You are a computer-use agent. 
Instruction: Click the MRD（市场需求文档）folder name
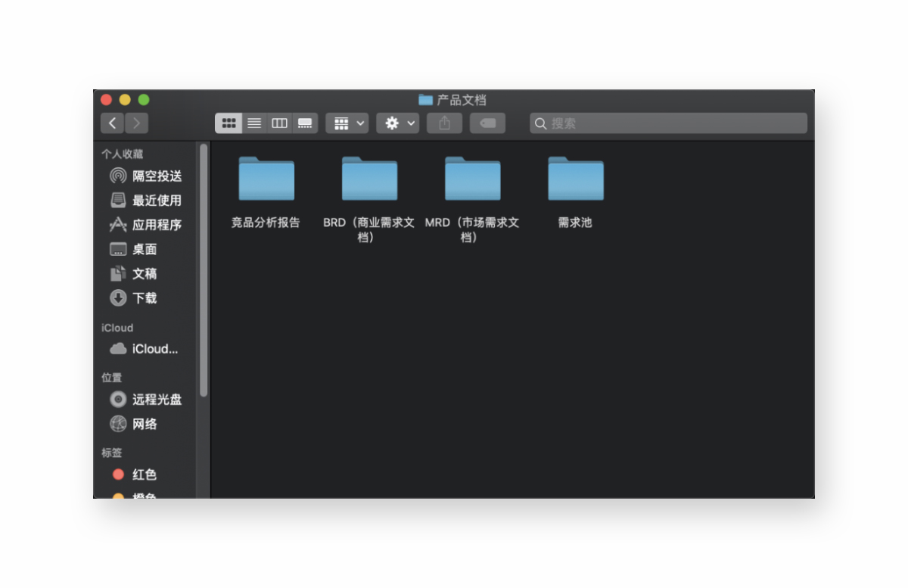tap(472, 229)
